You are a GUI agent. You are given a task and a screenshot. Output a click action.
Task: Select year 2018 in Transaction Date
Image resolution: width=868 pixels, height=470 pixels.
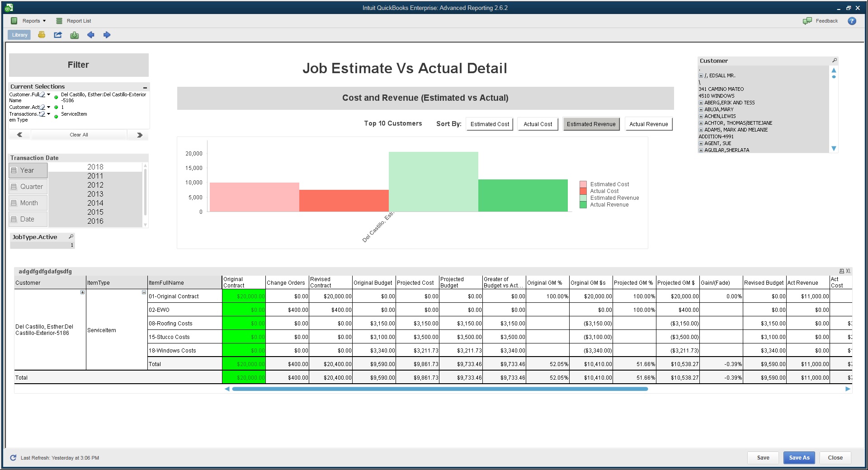click(x=95, y=167)
